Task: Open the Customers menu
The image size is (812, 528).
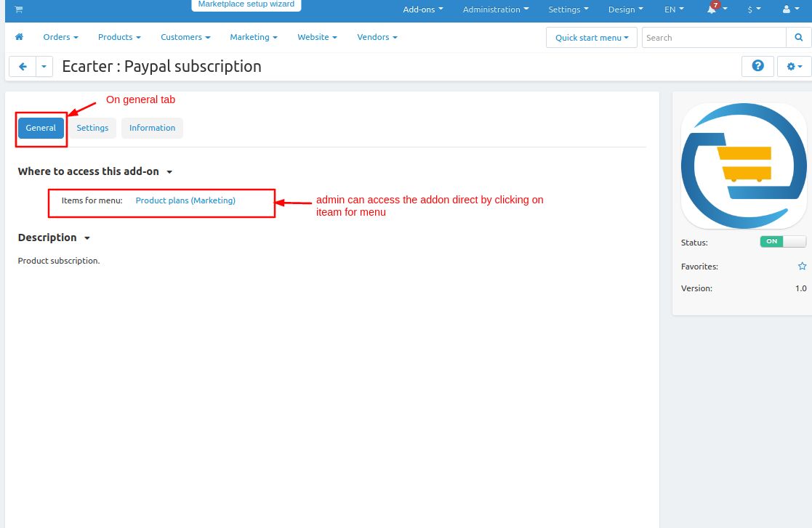Action: coord(185,37)
